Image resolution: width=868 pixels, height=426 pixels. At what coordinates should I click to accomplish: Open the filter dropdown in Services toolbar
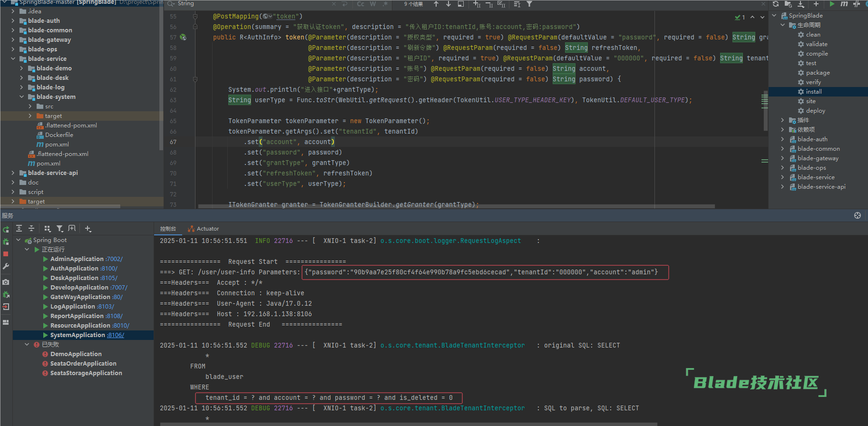[60, 229]
